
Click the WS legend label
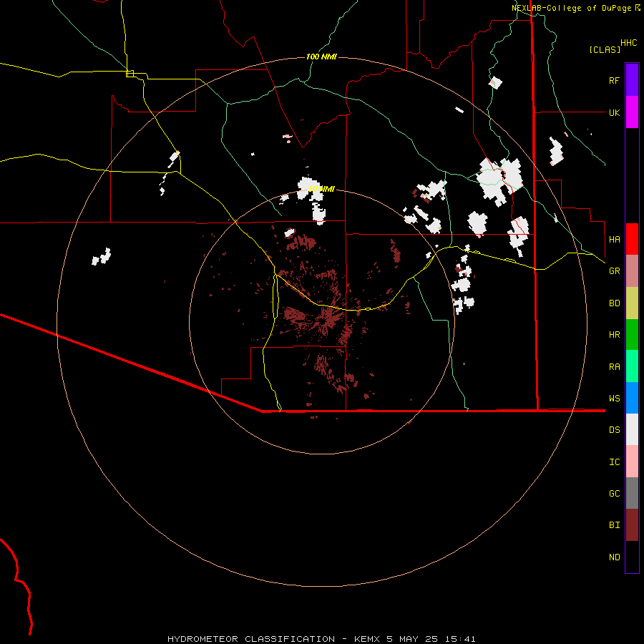[614, 399]
